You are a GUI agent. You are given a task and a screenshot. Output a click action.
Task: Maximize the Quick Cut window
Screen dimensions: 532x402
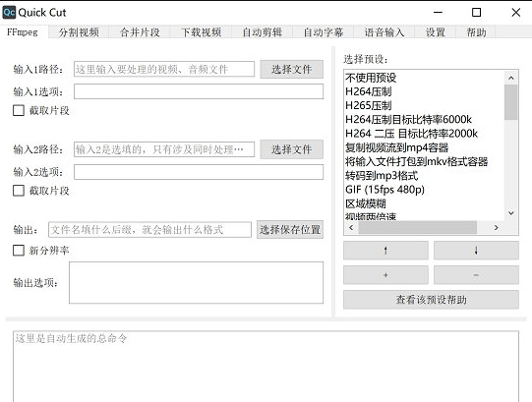tap(476, 13)
